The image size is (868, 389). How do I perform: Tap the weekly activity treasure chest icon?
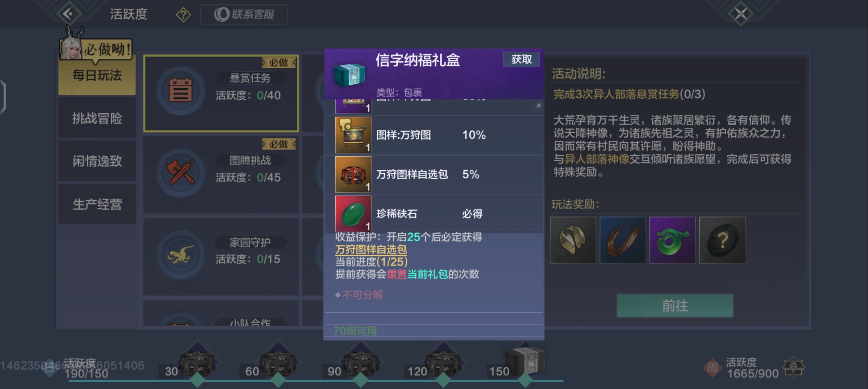(x=793, y=368)
